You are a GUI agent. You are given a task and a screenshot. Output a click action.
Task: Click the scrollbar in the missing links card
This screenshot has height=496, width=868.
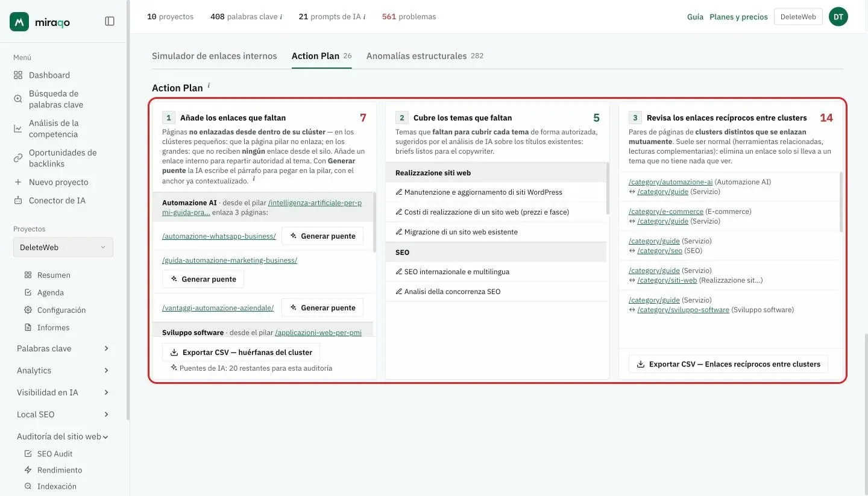[x=374, y=223]
